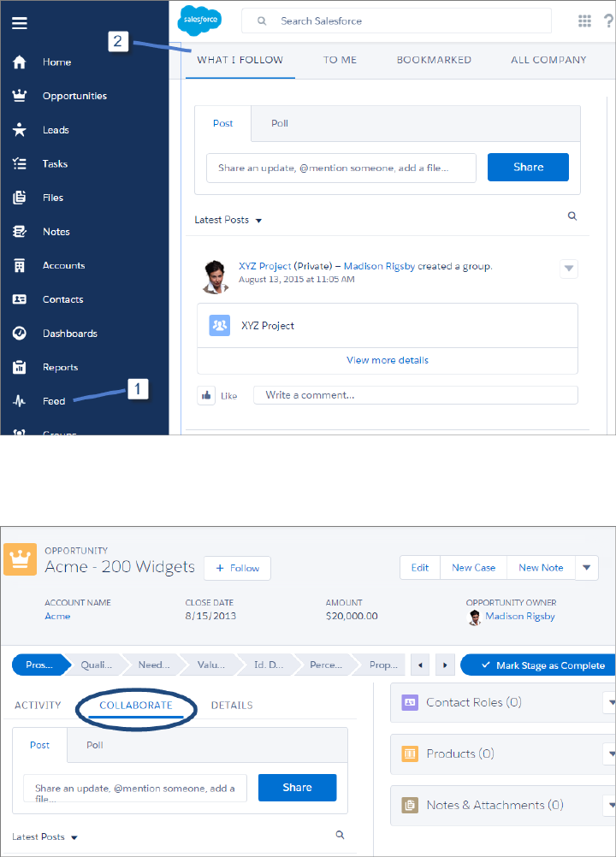The height and width of the screenshot is (857, 616).
Task: Select the Post tab in feed publisher
Action: click(x=223, y=123)
